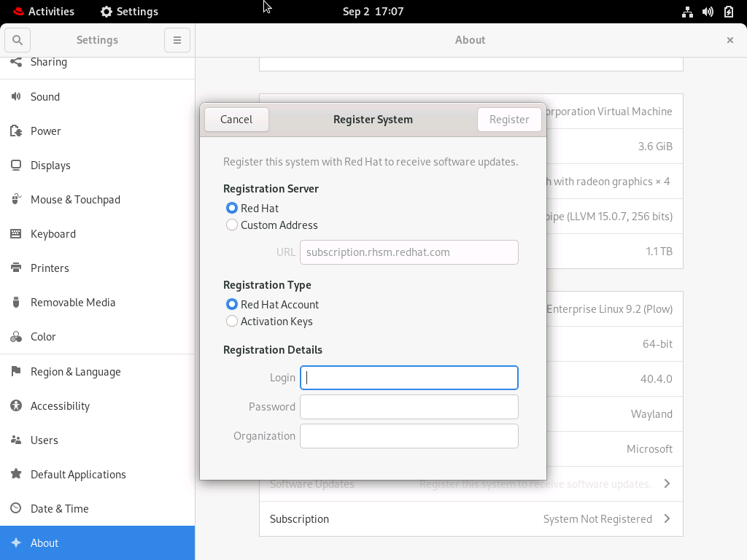Open the Sound settings panel
Viewport: 747px width, 560px height.
tap(97, 97)
